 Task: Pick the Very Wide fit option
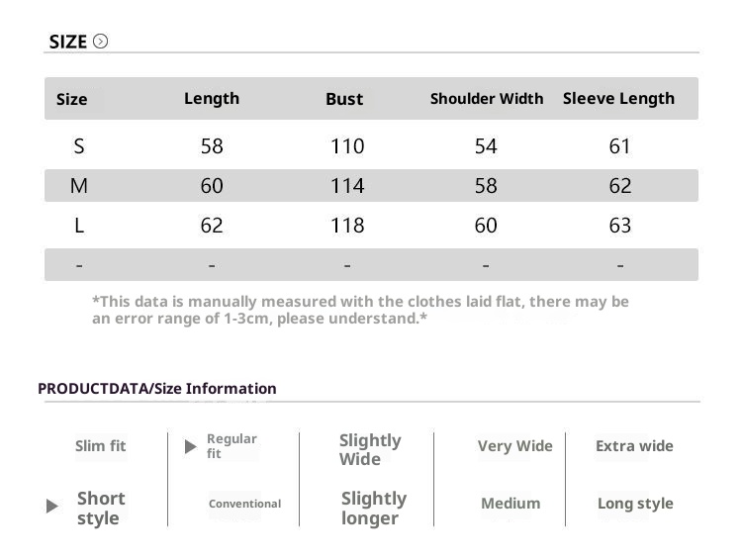[x=514, y=446]
